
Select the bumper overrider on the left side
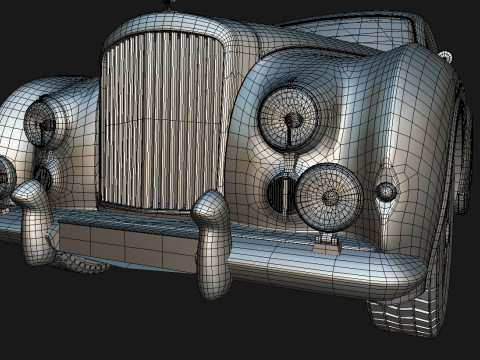pos(34,223)
